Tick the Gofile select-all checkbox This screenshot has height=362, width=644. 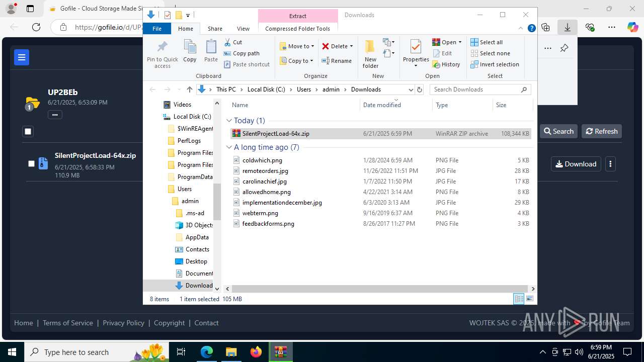pyautogui.click(x=28, y=132)
